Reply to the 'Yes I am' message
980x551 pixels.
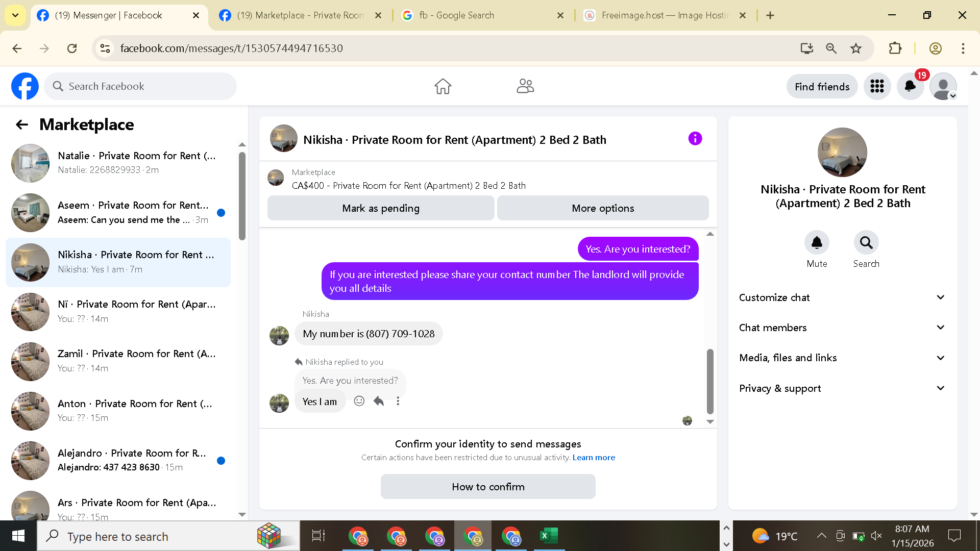pos(379,402)
